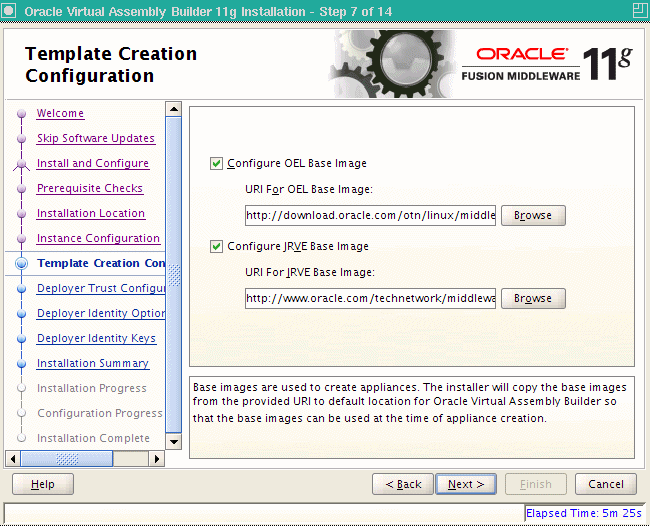Click the navigation pane scroll down arrow
Image resolution: width=650 pixels, height=526 pixels.
point(174,441)
